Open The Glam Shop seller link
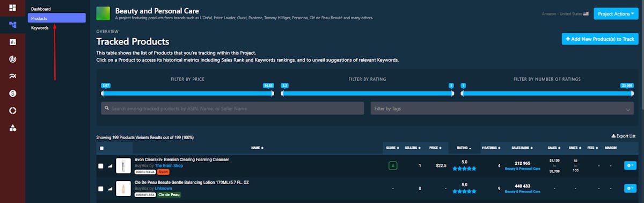The height and width of the screenshot is (203, 644). pyautogui.click(x=170, y=165)
